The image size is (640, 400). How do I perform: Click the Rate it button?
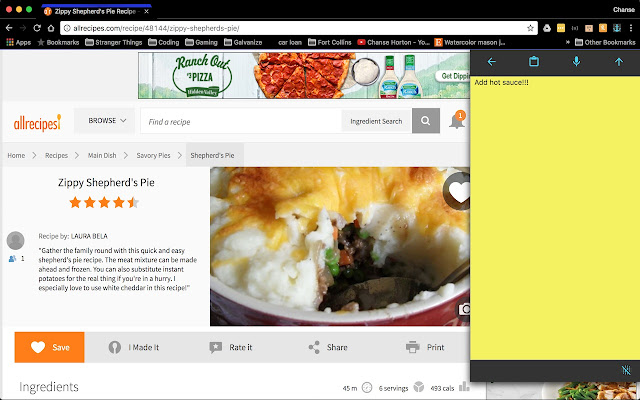(x=231, y=347)
